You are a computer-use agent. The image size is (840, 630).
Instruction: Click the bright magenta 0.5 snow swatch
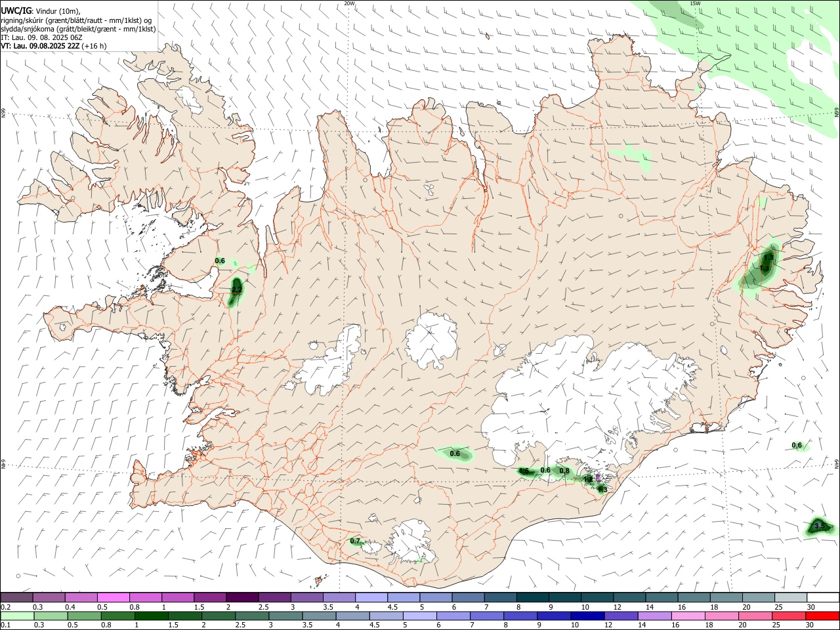coord(113,597)
